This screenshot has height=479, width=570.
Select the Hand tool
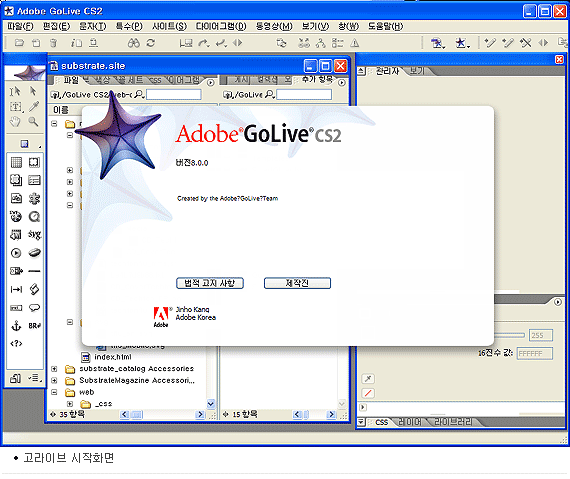click(x=15, y=122)
